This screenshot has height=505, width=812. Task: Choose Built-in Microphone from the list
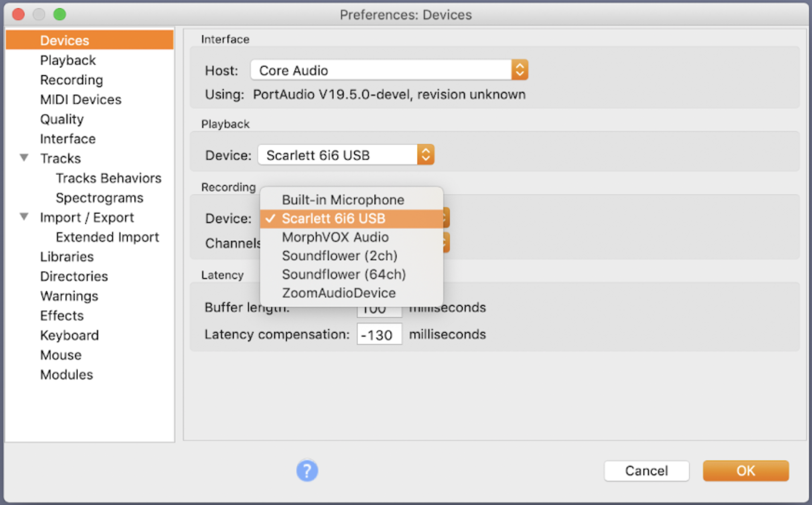click(343, 200)
